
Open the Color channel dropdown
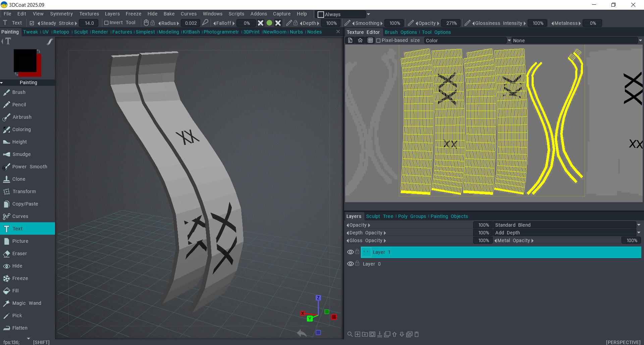(467, 41)
